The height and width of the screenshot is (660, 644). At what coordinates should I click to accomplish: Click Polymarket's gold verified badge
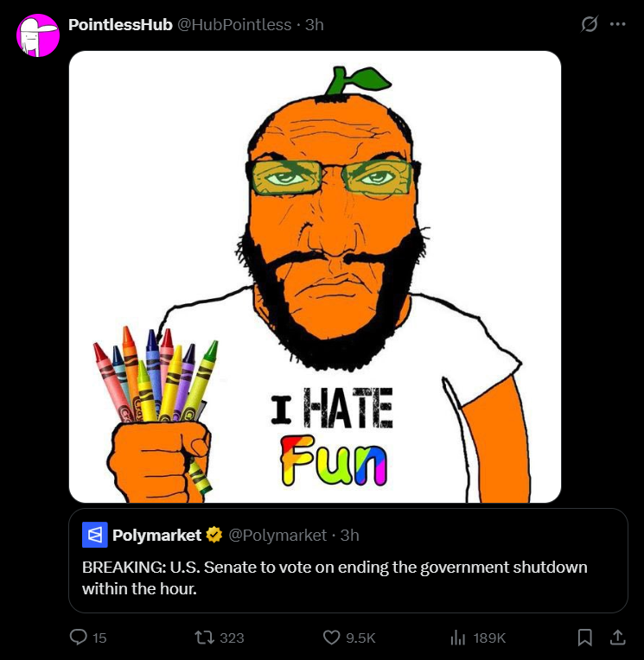(214, 535)
